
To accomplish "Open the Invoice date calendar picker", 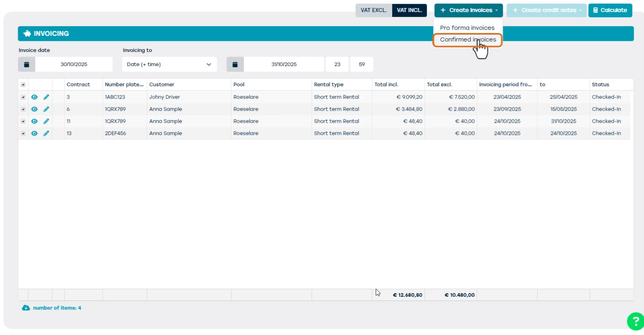I will tap(27, 64).
